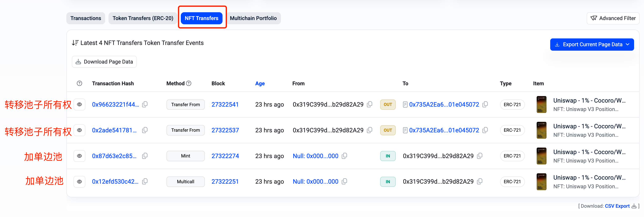Open the Multichain Portfolio tab
Image resolution: width=644 pixels, height=217 pixels.
[253, 18]
